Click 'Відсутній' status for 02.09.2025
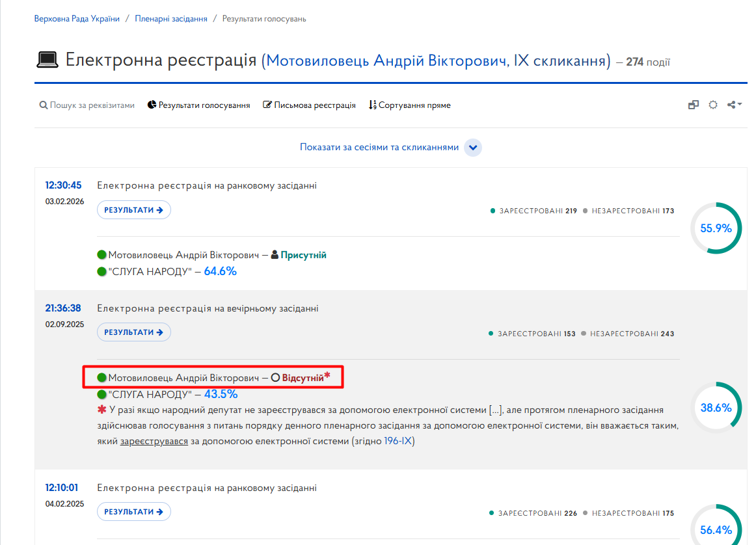Image resolution: width=756 pixels, height=545 pixels. click(x=303, y=378)
